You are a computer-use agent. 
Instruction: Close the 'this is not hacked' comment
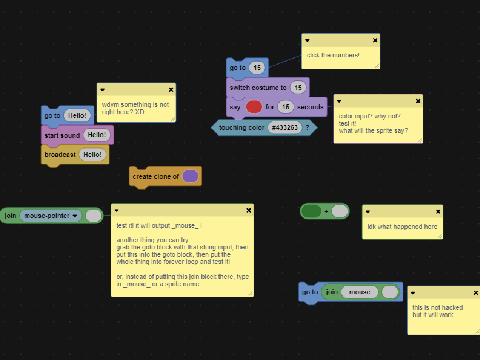476,293
